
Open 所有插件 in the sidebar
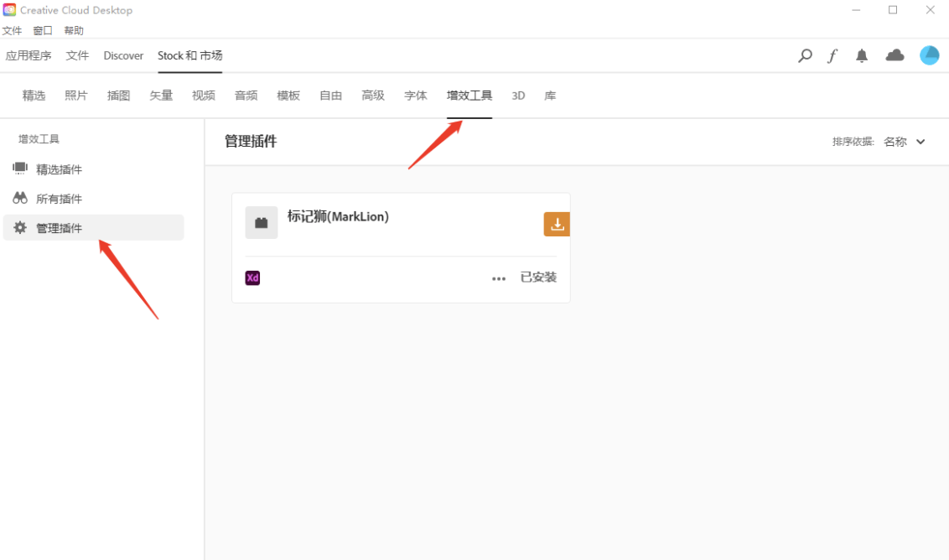point(59,199)
